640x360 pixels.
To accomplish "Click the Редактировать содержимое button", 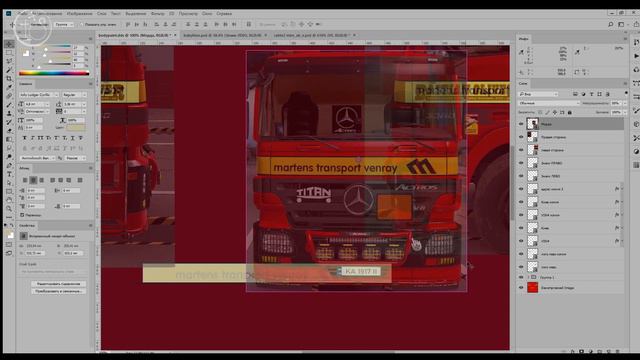I will (58, 284).
